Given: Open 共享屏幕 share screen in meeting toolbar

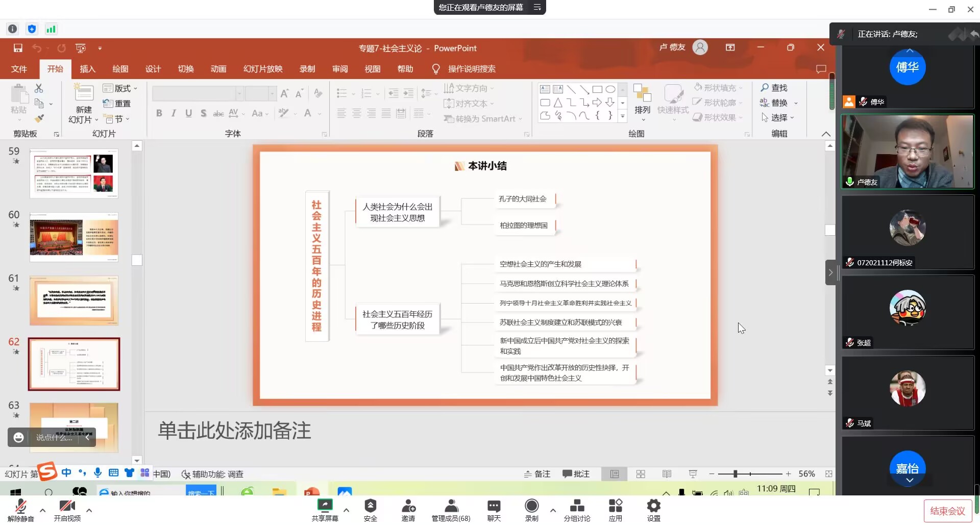Looking at the screenshot, I should click(x=325, y=510).
